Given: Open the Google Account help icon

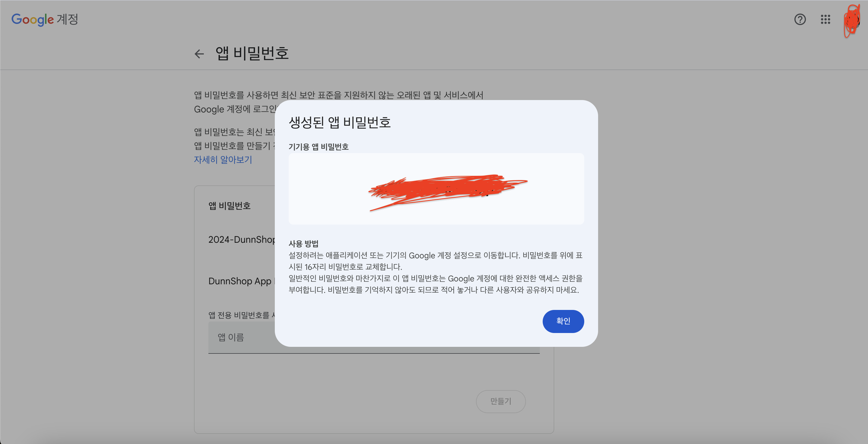Looking at the screenshot, I should coord(800,20).
